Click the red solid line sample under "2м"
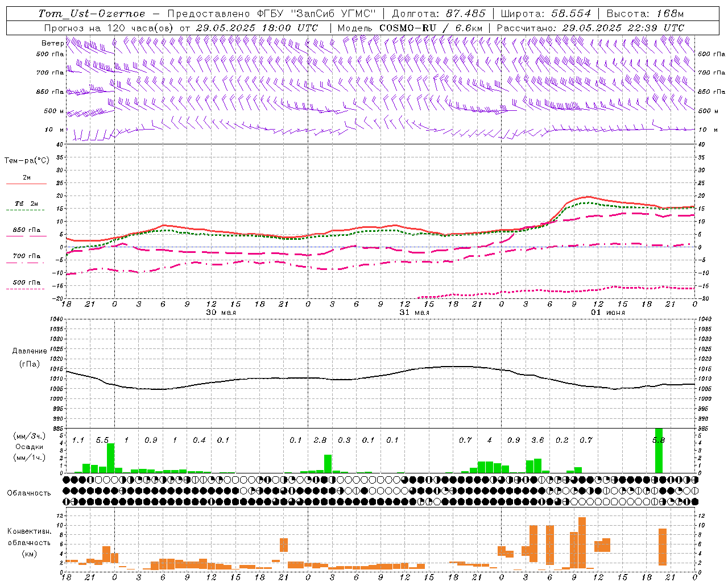 point(26,184)
